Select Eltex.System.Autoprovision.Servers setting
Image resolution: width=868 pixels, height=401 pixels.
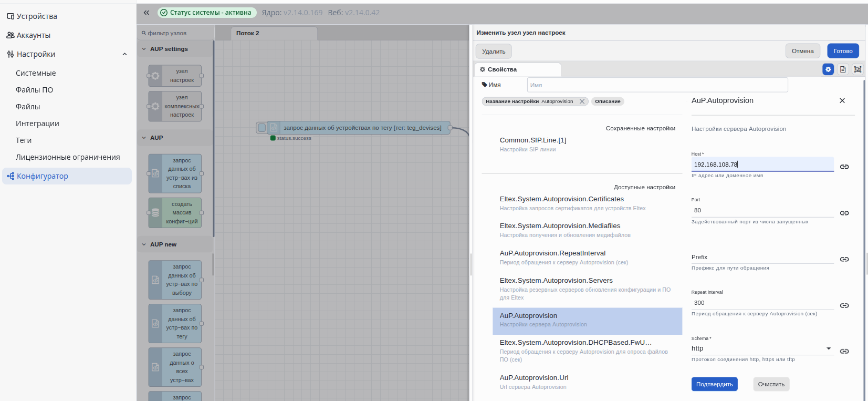(x=587, y=289)
